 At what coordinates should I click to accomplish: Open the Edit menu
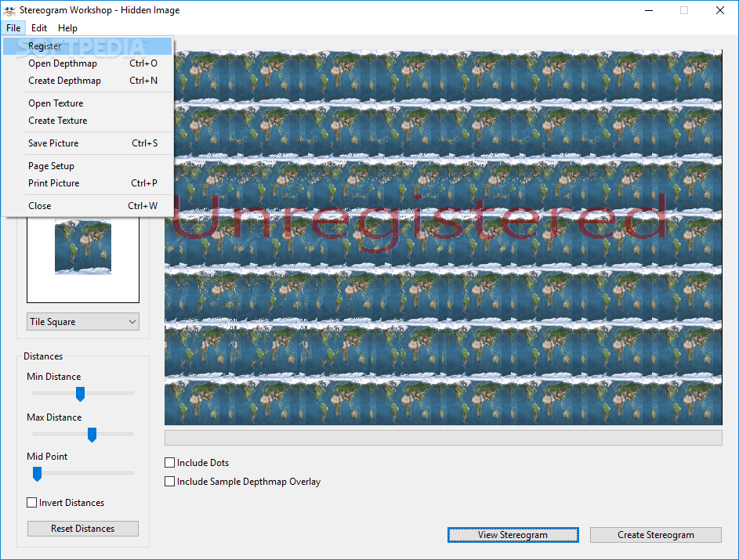pos(39,28)
